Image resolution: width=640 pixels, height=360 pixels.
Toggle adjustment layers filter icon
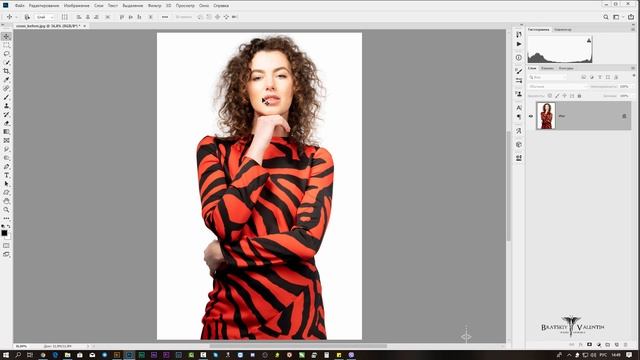click(x=592, y=77)
